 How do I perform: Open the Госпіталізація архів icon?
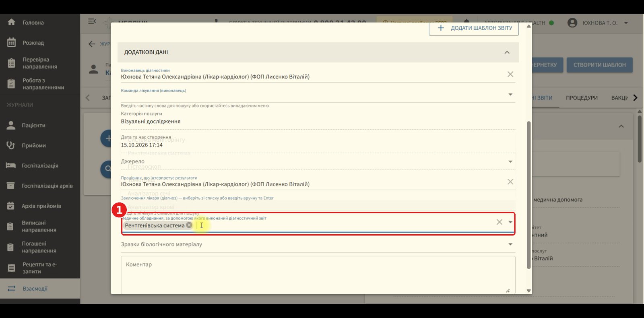click(11, 186)
